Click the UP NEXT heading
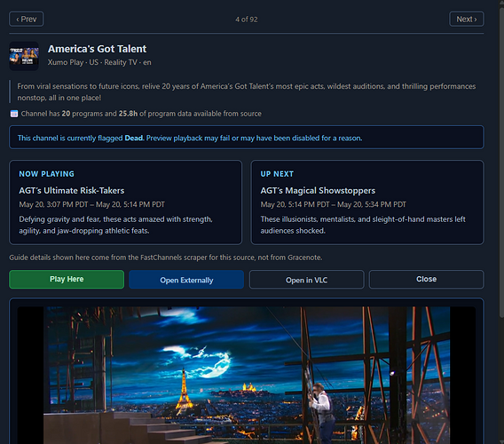 pos(277,174)
